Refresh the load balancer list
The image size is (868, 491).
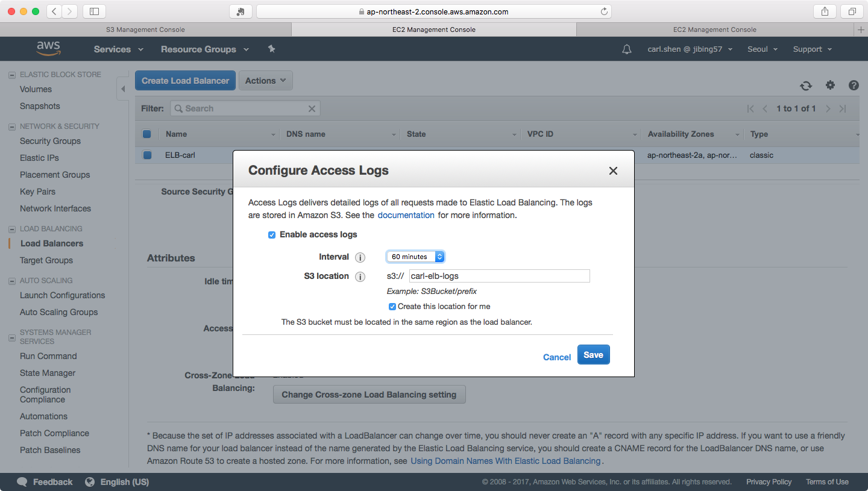click(806, 86)
